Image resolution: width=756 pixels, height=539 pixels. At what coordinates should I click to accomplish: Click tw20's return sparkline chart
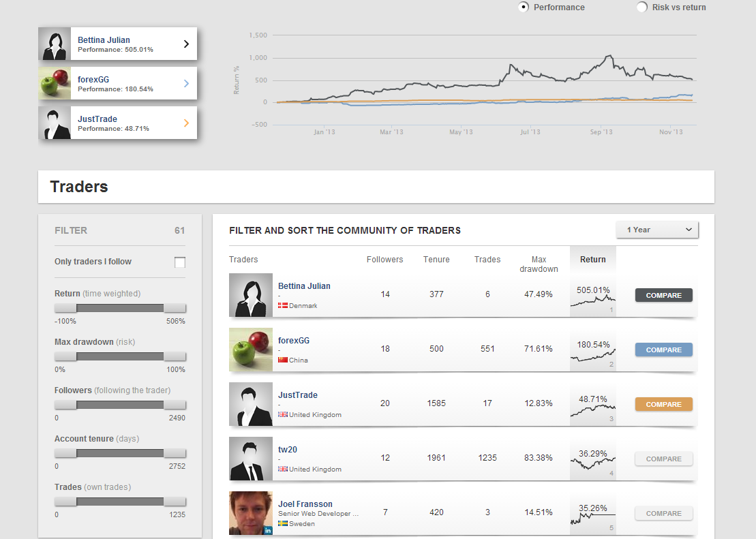tap(592, 463)
